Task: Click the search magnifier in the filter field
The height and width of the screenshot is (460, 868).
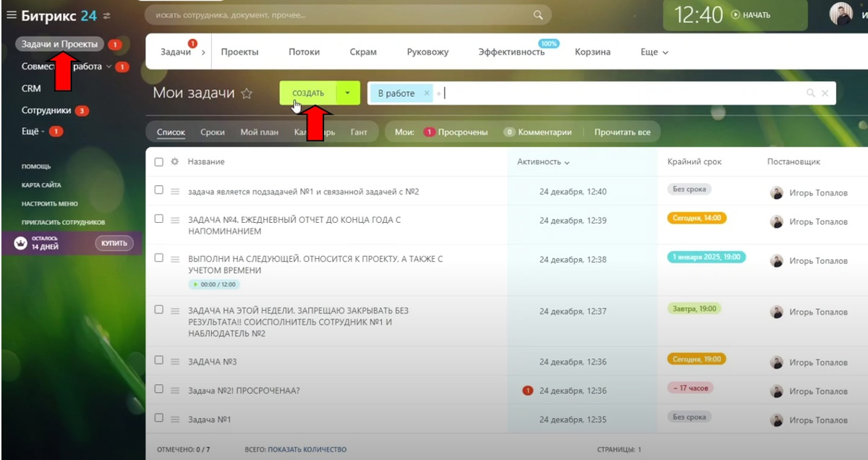Action: point(811,93)
